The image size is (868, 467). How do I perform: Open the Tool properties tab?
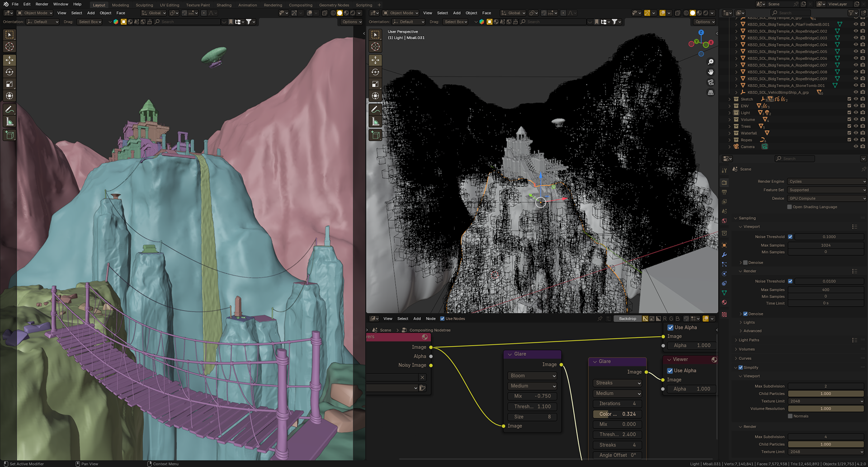point(724,170)
